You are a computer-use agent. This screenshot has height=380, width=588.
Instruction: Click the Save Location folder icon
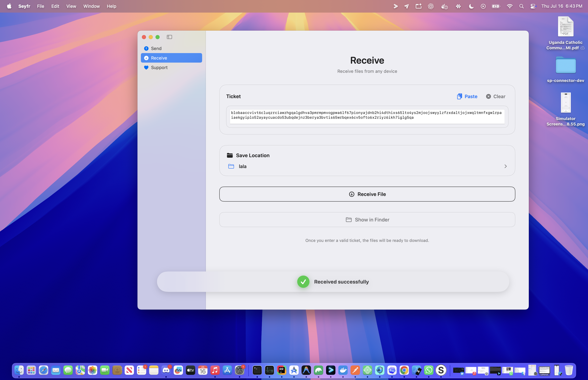pyautogui.click(x=230, y=155)
